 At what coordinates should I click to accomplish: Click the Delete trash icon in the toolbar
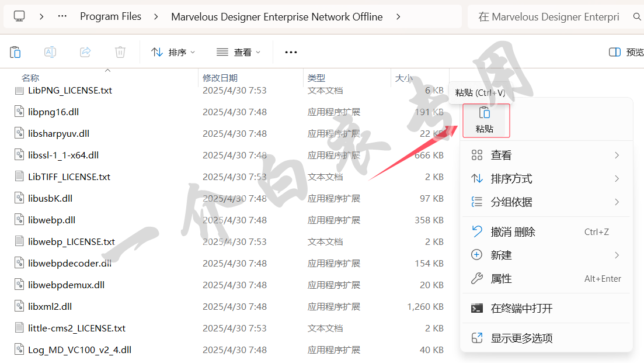pos(120,52)
